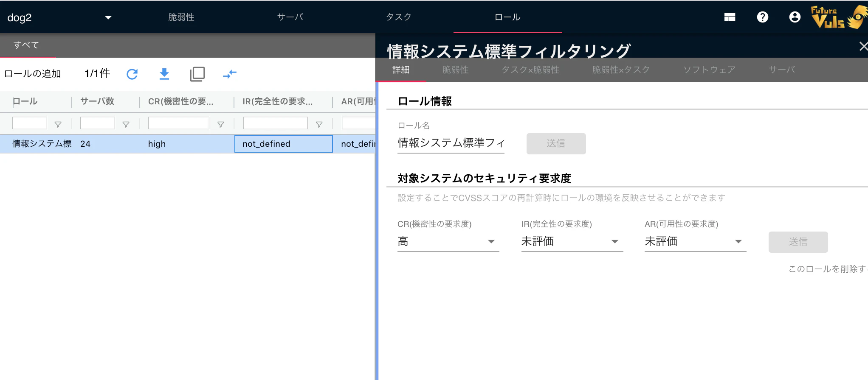868x380 pixels.
Task: Open the CR(機密性の要求度) dropdown
Action: tap(448, 241)
